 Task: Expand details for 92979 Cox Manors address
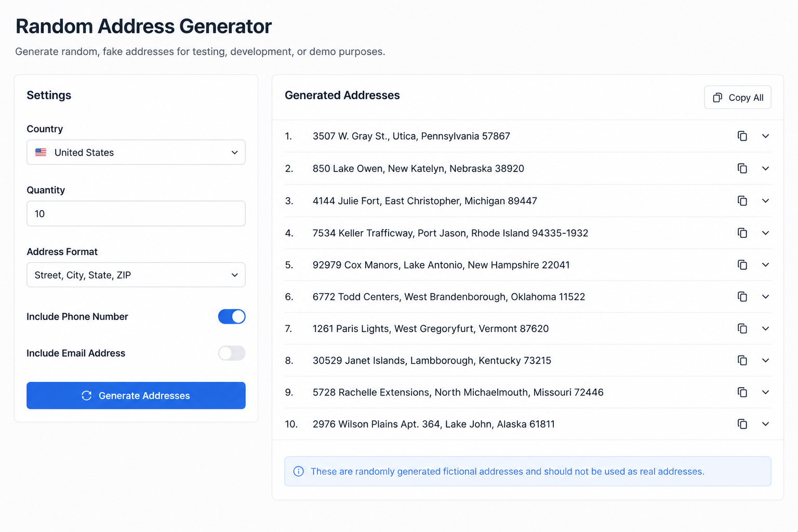765,265
